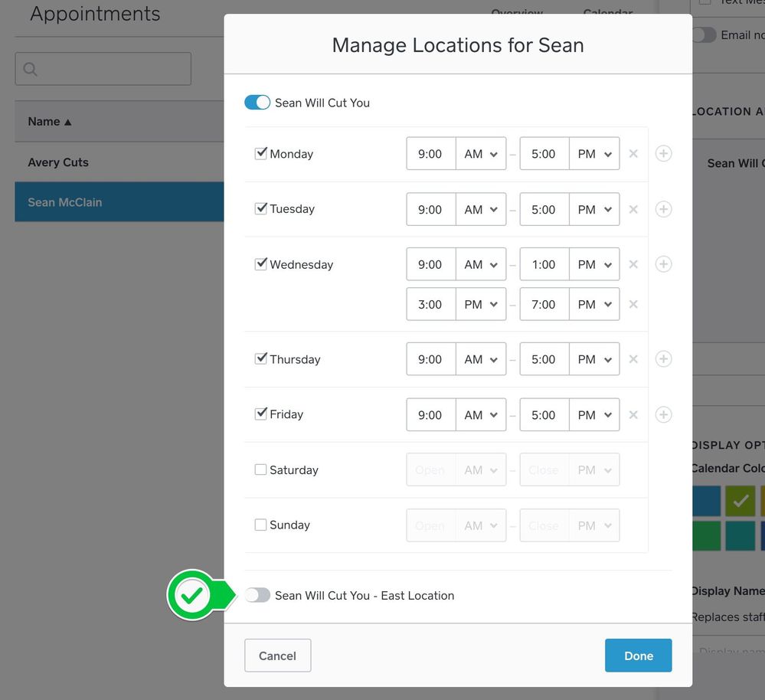Remove Monday's hours with the X icon
Screen dimensions: 765x700
coord(633,154)
